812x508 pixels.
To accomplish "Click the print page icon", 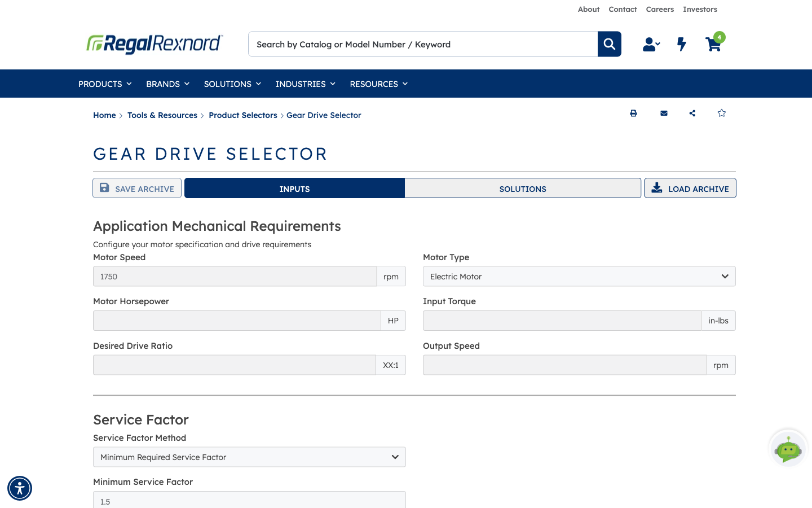I will [x=633, y=113].
